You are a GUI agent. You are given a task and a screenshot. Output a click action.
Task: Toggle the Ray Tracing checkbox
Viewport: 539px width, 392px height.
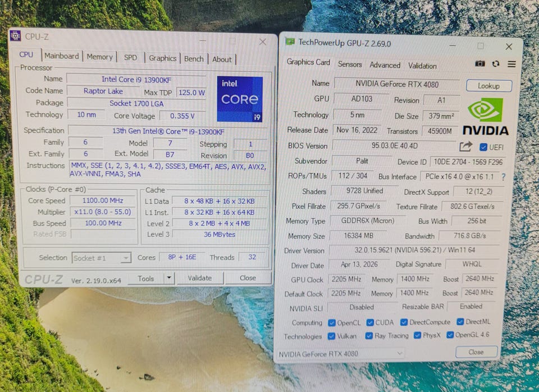(x=369, y=336)
